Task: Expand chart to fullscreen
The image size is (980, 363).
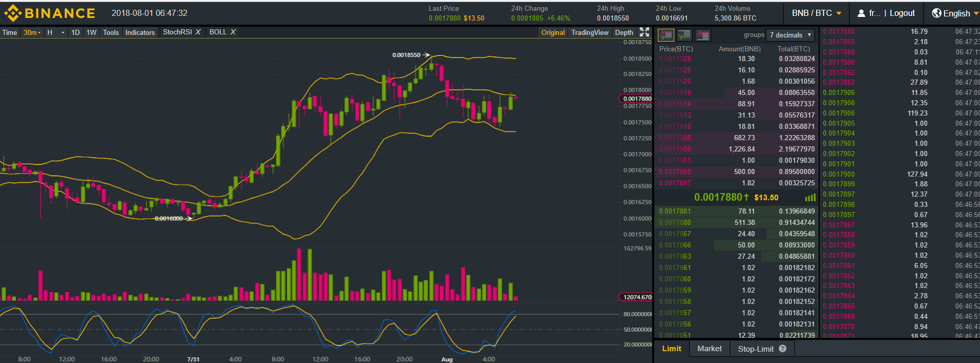Action: point(644,32)
